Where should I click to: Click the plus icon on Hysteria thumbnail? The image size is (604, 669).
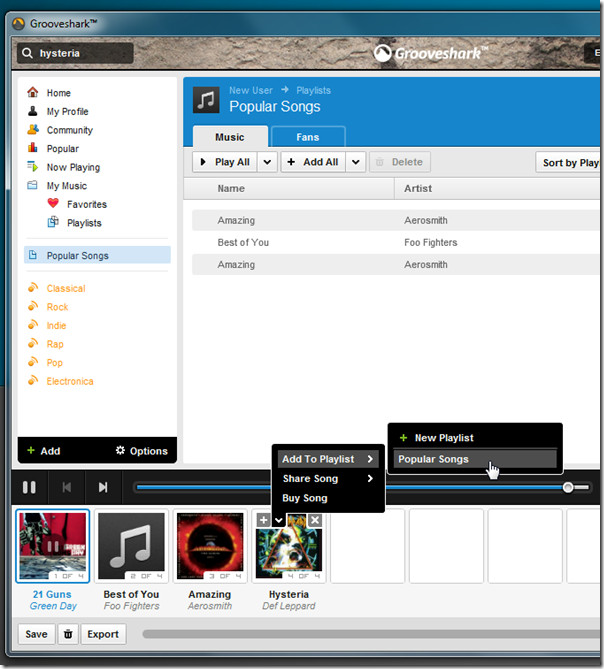pos(264,520)
